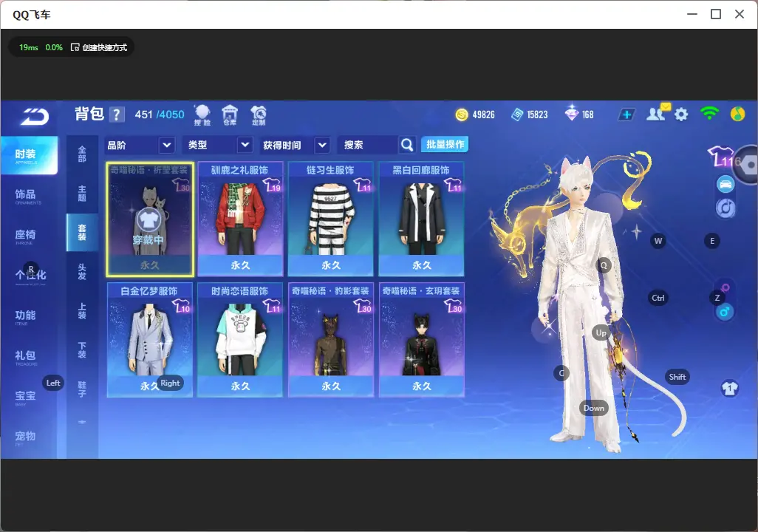Viewport: 758px width, 532px height.
Task: Click the Shift key overlay button
Action: click(677, 377)
